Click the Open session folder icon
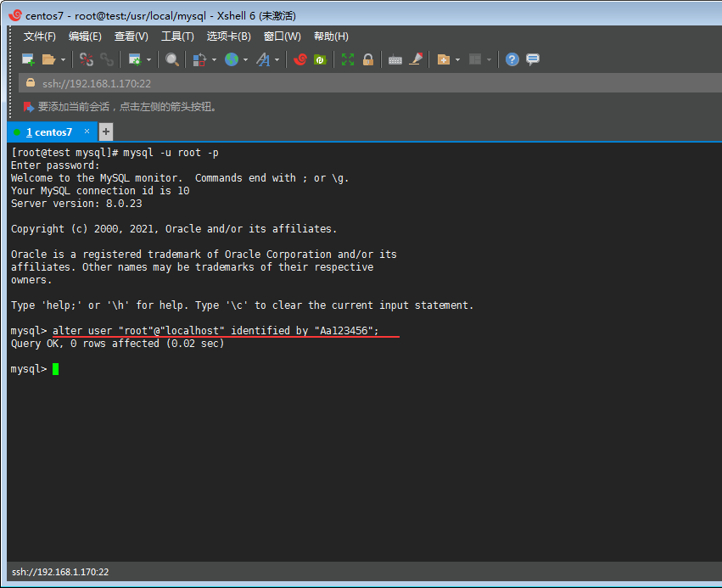722x588 pixels. click(x=48, y=59)
